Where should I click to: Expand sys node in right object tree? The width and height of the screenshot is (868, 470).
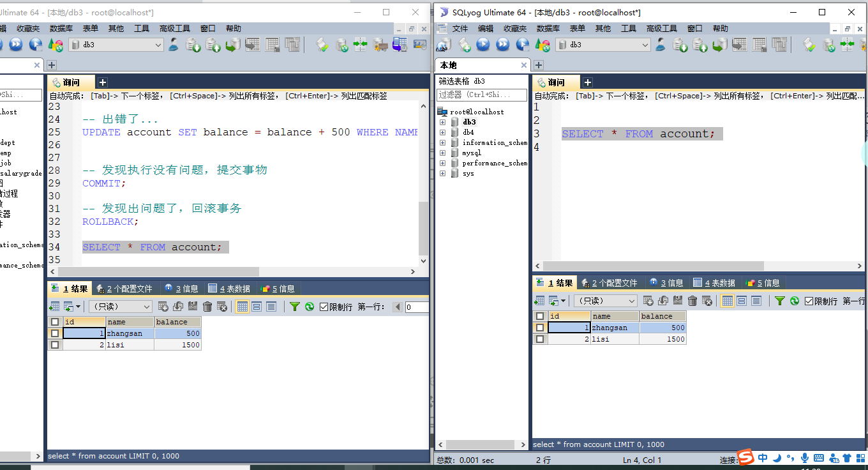(x=442, y=173)
